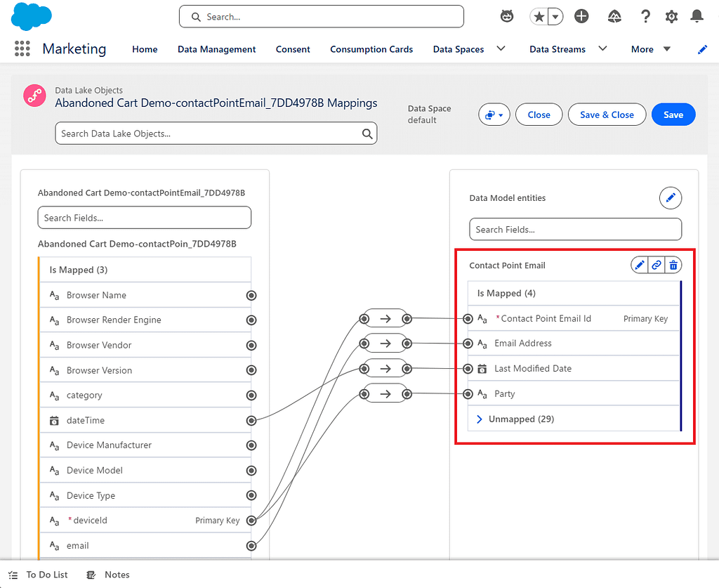Edit Data Model entities pencil button

671,197
